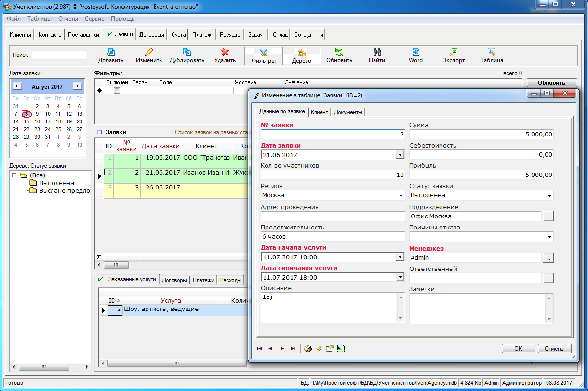Switch to the Клиент tab in dialog
This screenshot has height=391, width=588.
319,112
